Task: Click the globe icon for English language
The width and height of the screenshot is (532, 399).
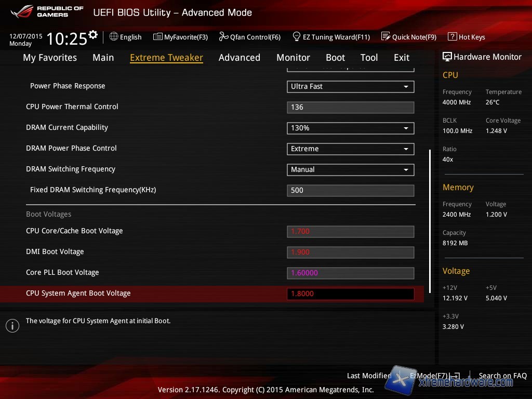Action: [x=114, y=37]
